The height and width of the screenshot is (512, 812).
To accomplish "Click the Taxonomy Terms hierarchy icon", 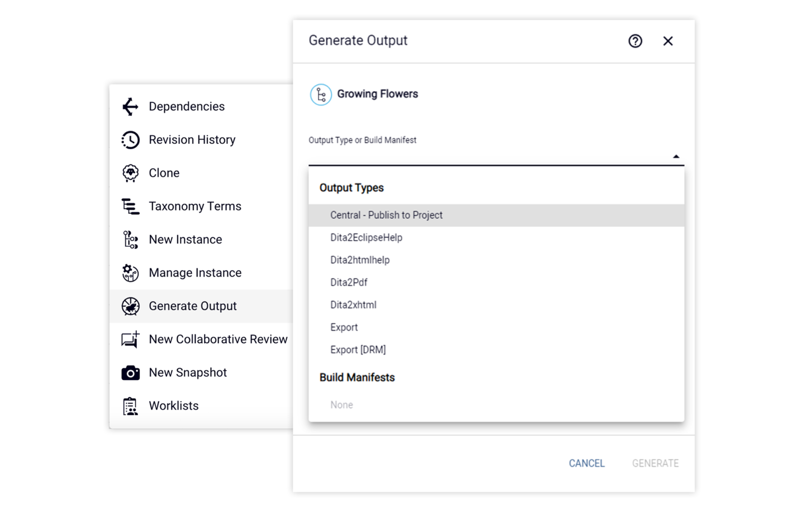I will tap(130, 207).
